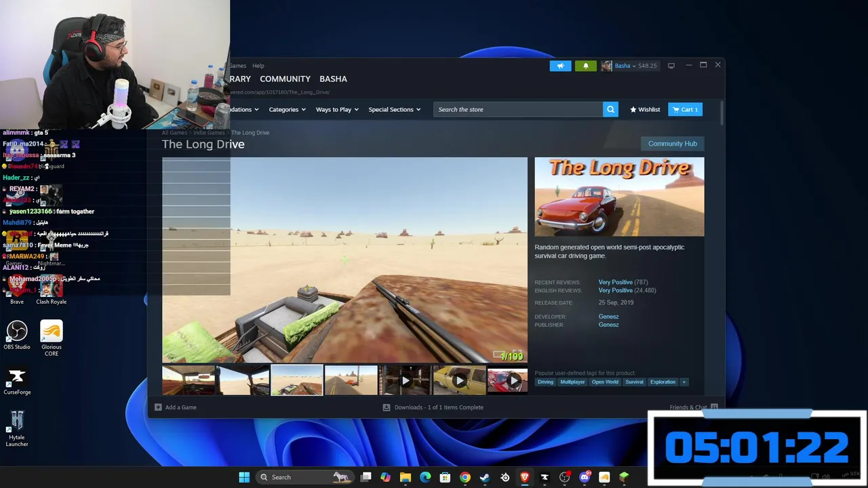Open Steam announcements megaphone button
The height and width of the screenshot is (488, 868).
click(560, 66)
